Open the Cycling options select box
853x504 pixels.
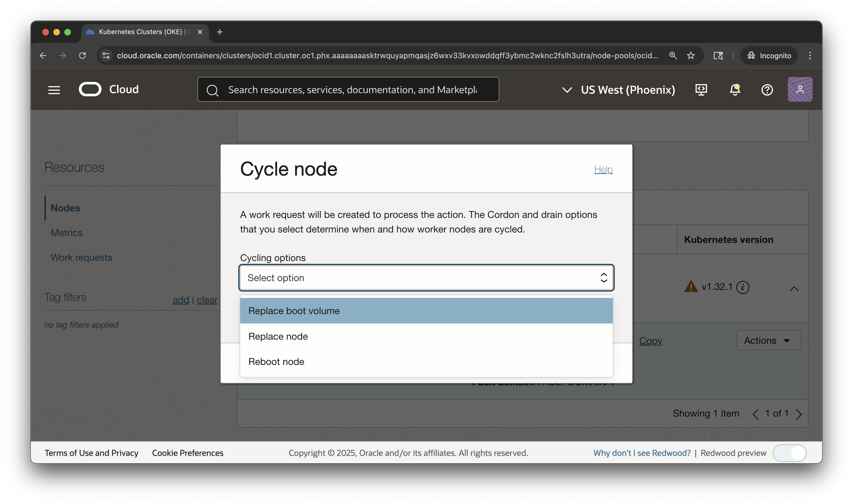tap(426, 278)
